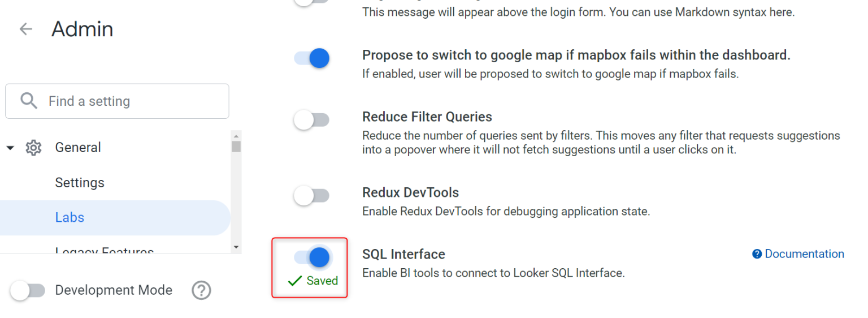Click the sidebar scrollbar thumb
This screenshot has width=868, height=318.
tap(236, 146)
